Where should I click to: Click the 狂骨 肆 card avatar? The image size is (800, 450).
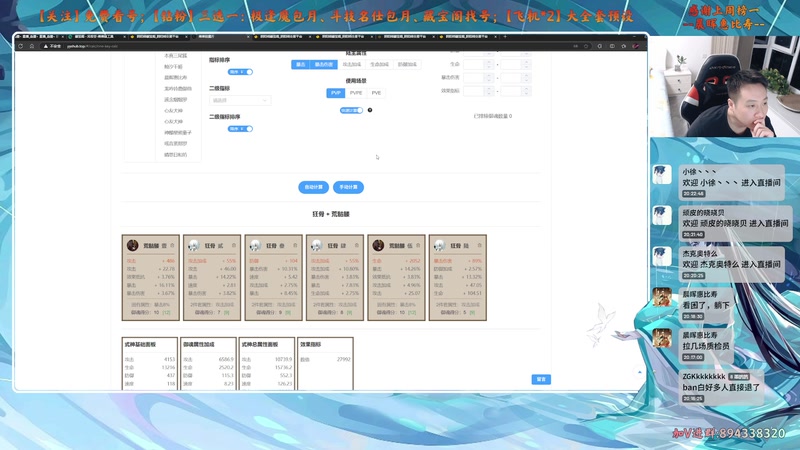(317, 245)
